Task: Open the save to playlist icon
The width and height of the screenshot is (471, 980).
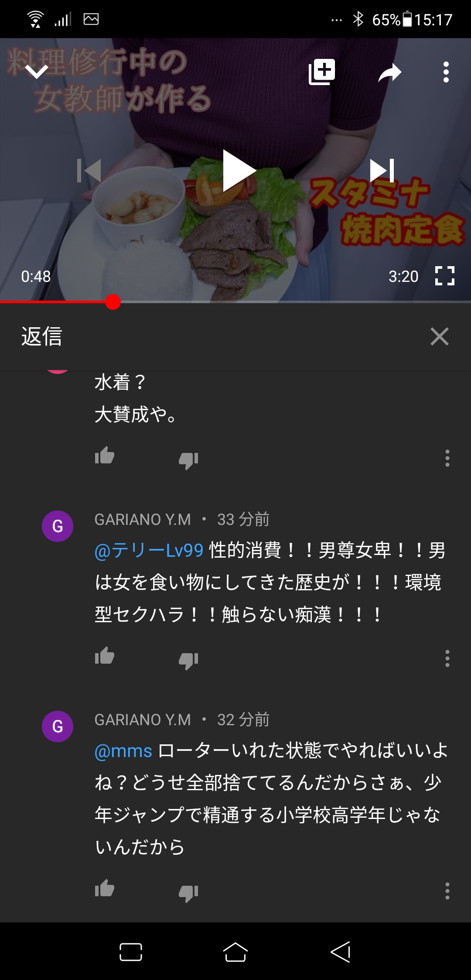Action: pos(322,72)
